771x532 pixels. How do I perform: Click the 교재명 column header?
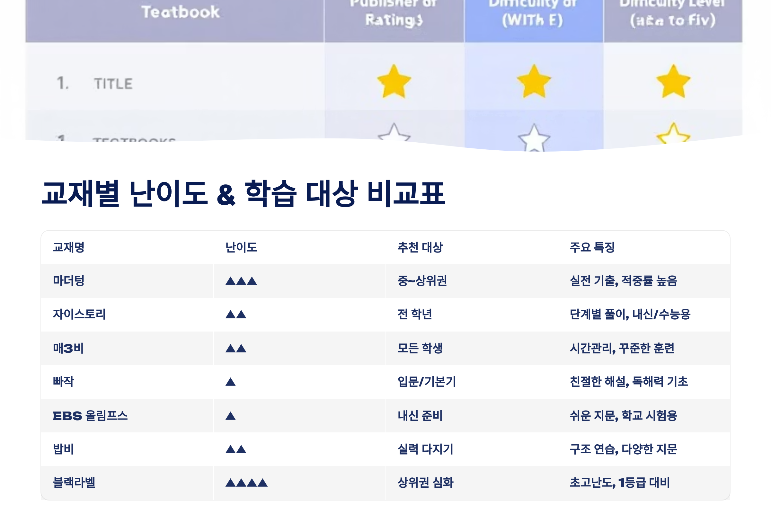tap(69, 247)
